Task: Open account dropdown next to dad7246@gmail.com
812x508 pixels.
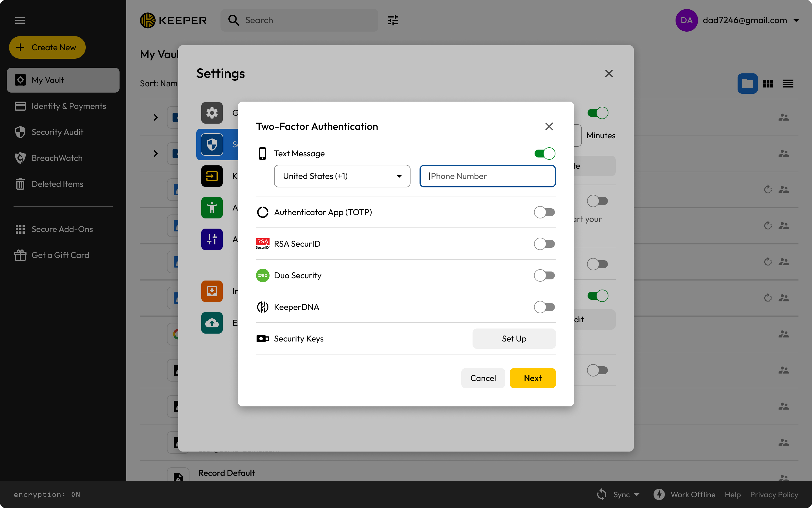Action: (x=796, y=21)
